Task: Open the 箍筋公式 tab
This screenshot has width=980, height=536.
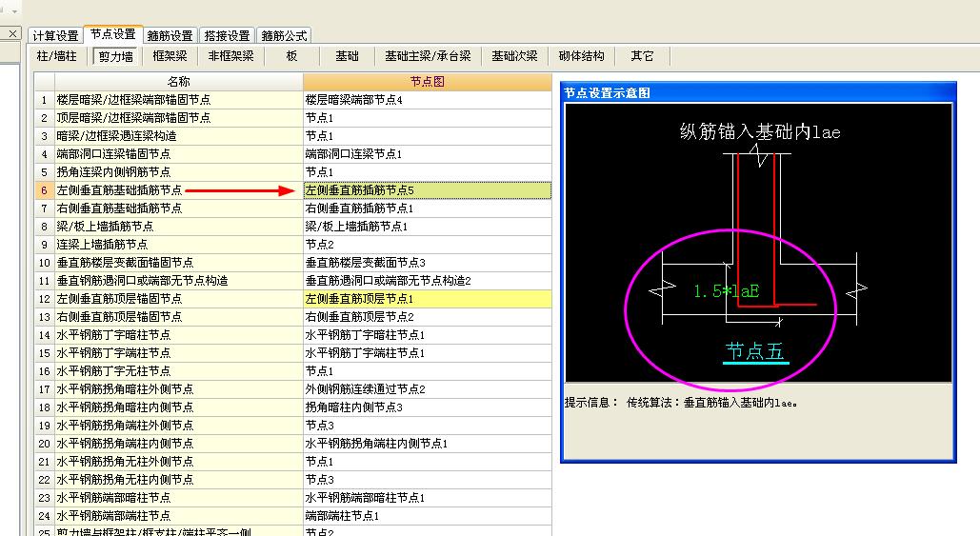Action: point(284,35)
